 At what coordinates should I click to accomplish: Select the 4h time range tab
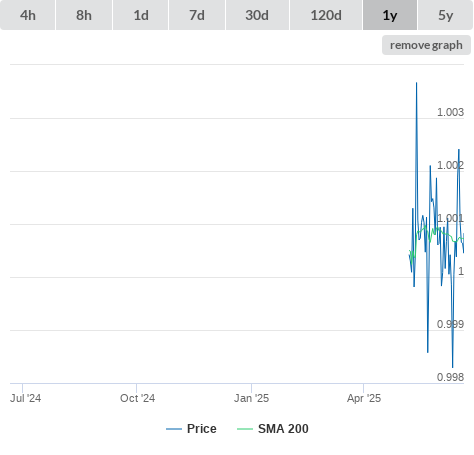(28, 15)
